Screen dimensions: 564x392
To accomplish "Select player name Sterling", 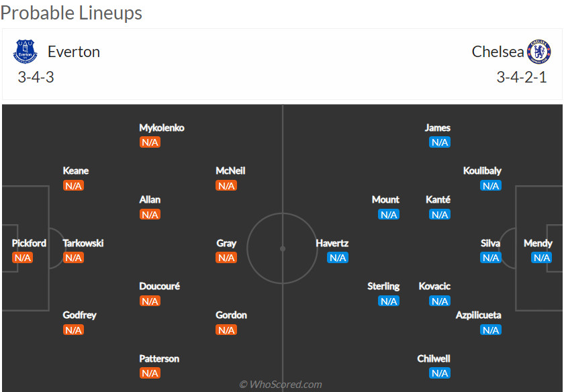I will [383, 286].
